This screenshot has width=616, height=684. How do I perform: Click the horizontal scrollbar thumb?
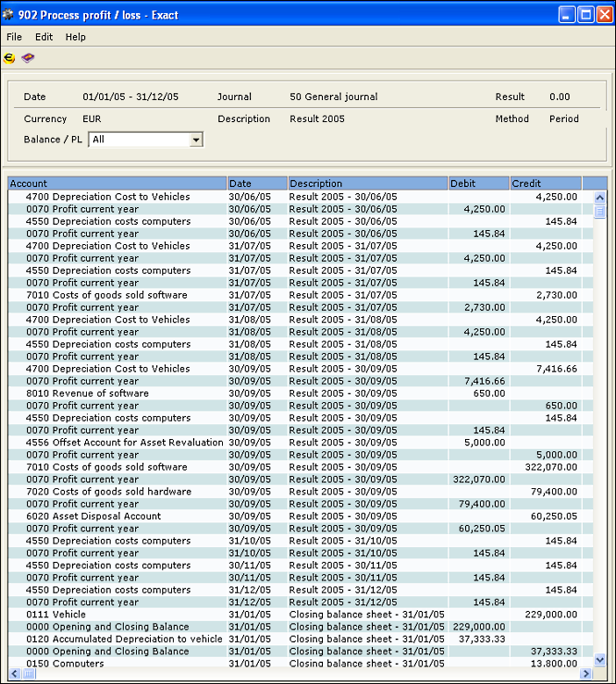click(29, 673)
